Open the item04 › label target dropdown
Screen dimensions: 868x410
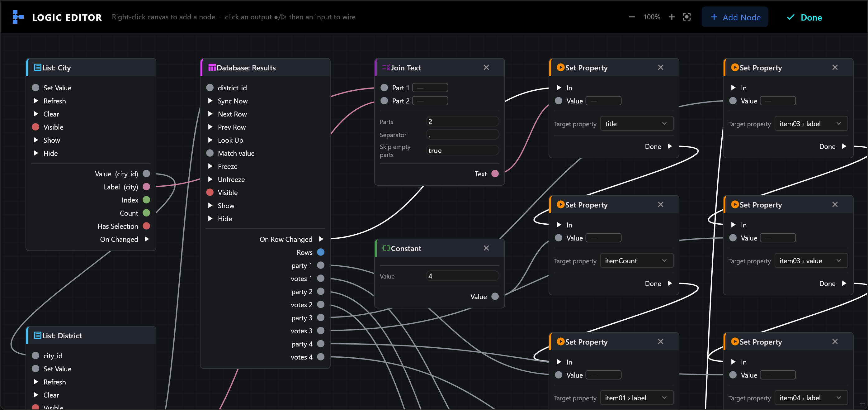(811, 398)
